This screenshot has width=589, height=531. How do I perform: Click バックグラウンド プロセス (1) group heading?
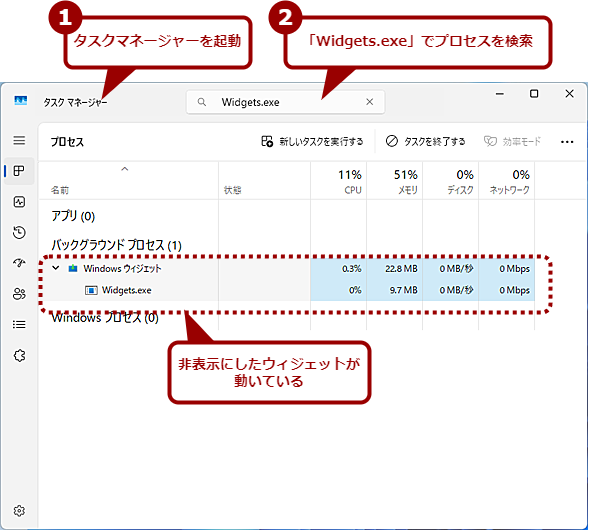116,245
